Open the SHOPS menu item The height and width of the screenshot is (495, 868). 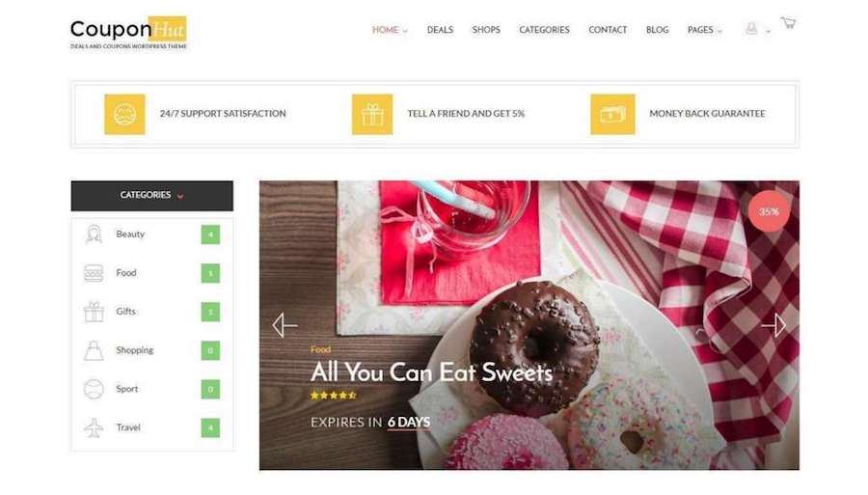click(x=486, y=30)
